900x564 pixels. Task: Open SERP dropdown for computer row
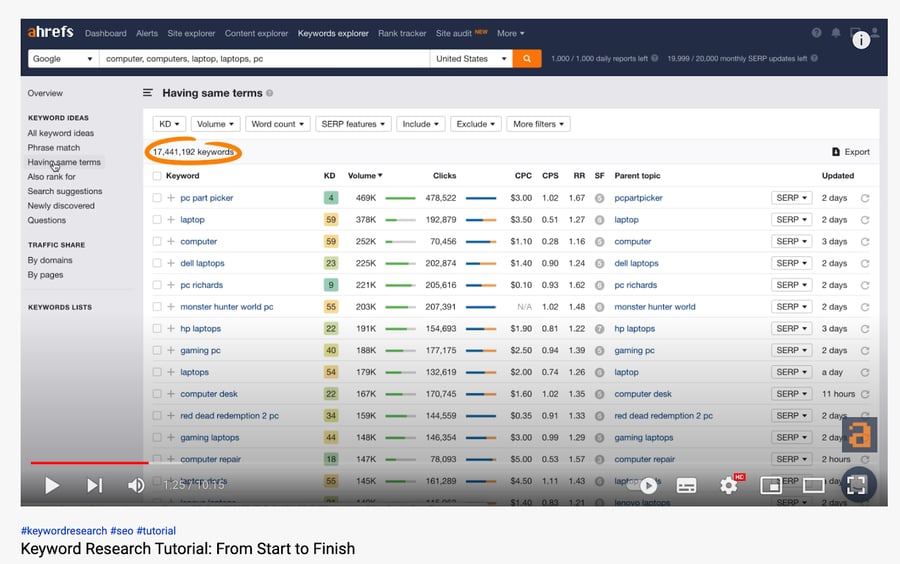click(791, 242)
